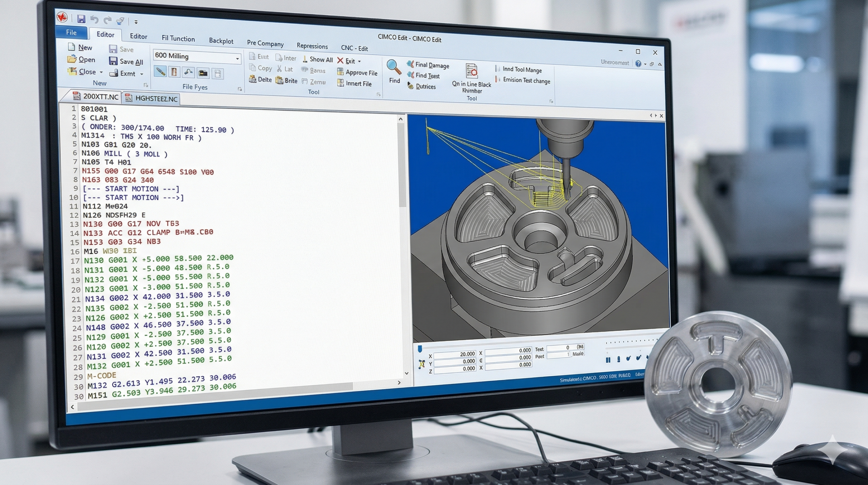Open the File menu tab
The height and width of the screenshot is (485, 868).
[x=71, y=32]
